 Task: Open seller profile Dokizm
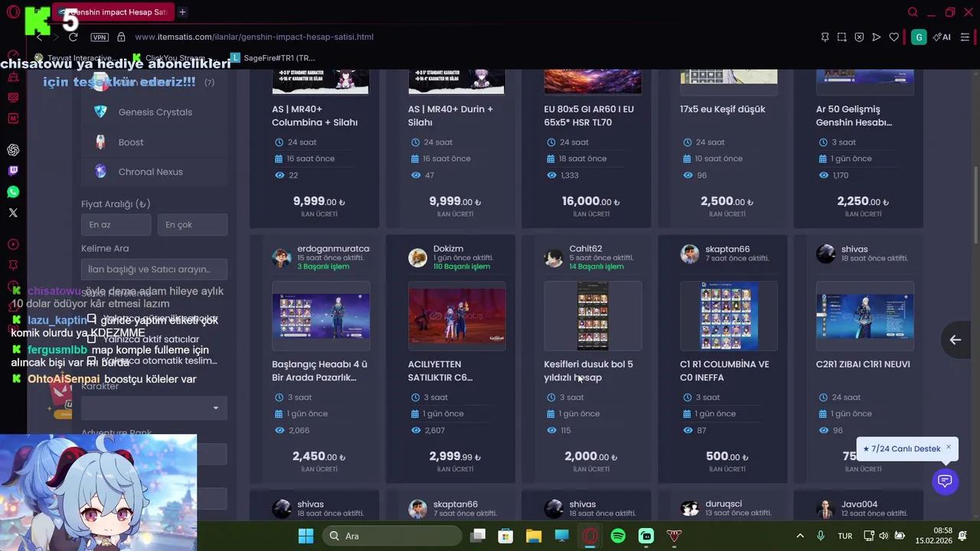tap(448, 249)
